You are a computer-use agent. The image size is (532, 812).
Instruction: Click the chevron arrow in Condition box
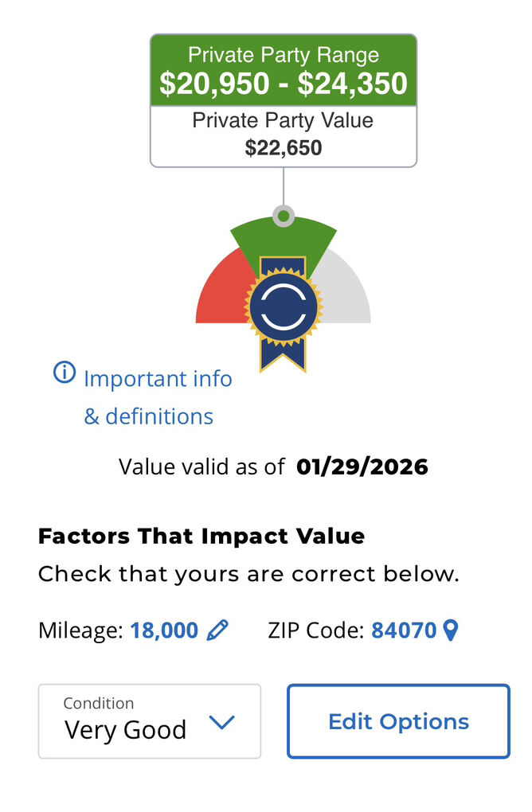click(x=221, y=722)
